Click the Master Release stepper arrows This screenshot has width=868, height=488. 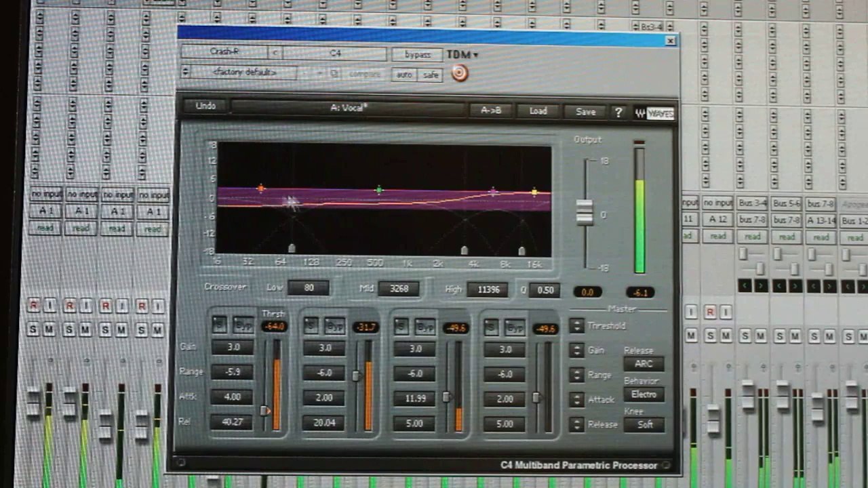576,424
